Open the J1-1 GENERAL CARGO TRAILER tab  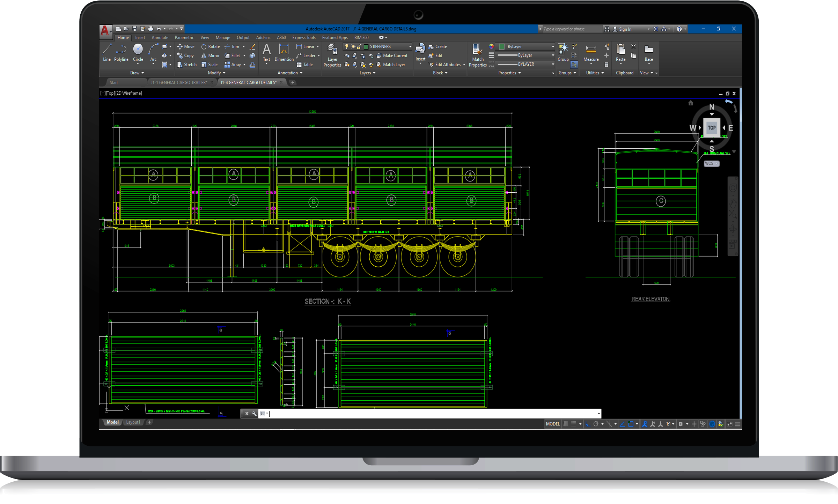(x=179, y=83)
